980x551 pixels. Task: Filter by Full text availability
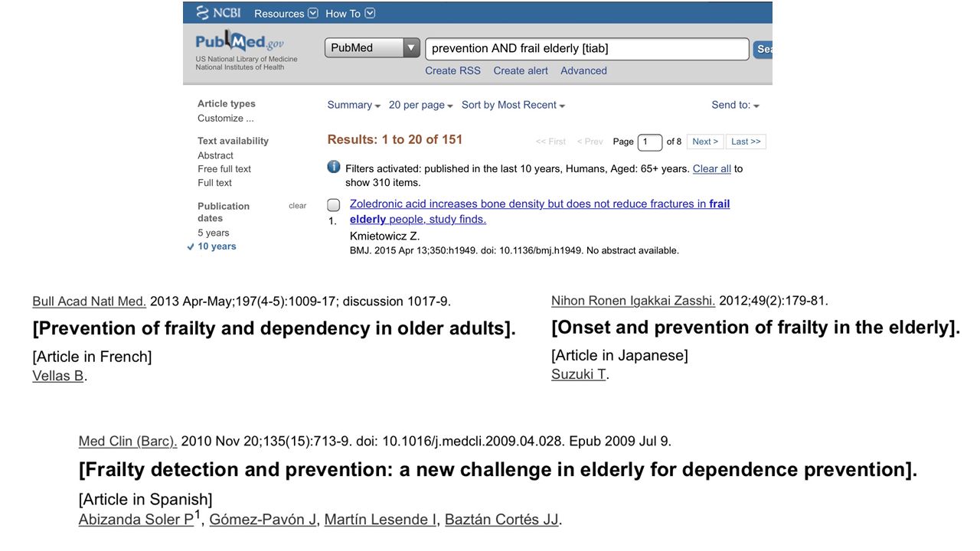pyautogui.click(x=214, y=183)
